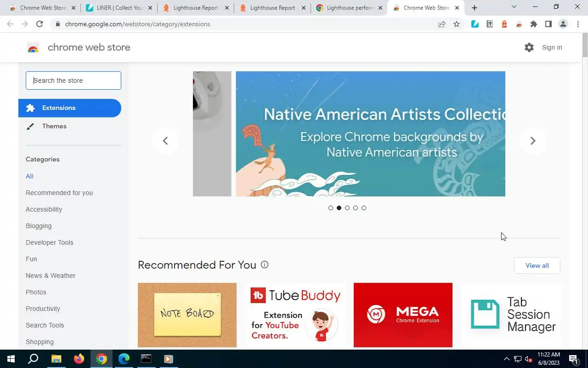Screen dimensions: 588x368
Task: Click the Search the store field
Action: click(73, 80)
